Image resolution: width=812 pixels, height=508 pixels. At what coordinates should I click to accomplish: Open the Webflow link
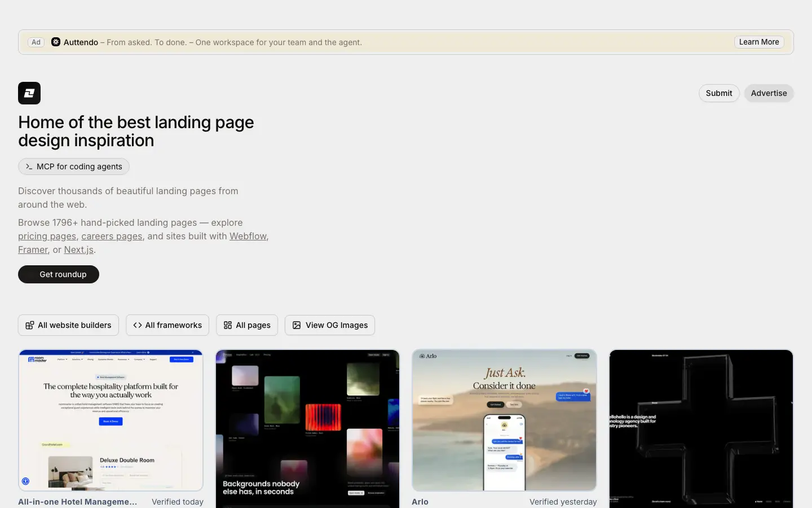tap(248, 236)
